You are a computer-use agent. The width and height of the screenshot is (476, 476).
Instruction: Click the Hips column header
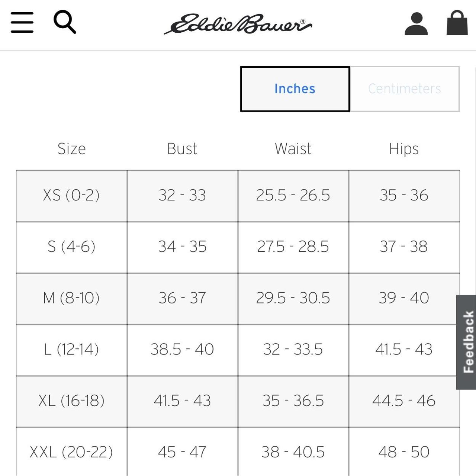coord(404,149)
